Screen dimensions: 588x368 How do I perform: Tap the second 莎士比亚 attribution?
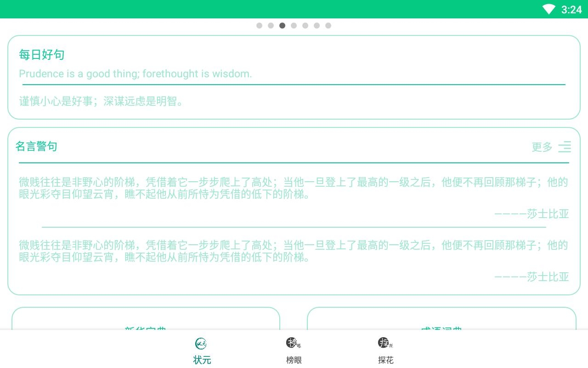[531, 277]
